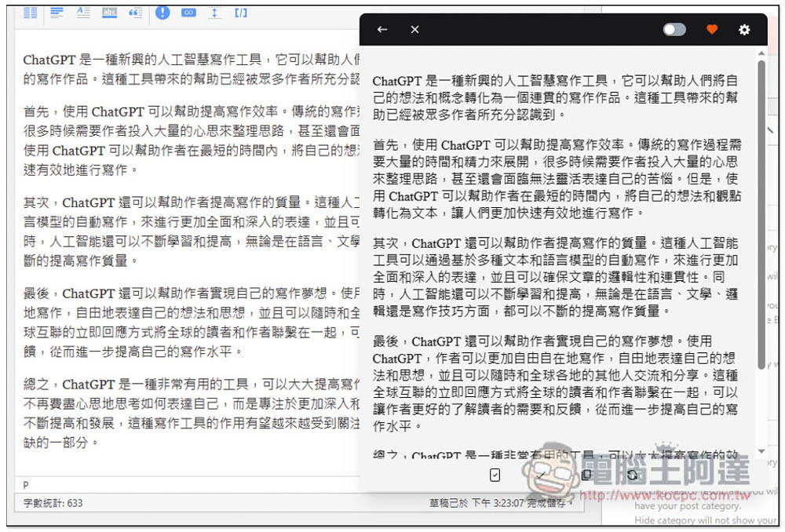This screenshot has width=785, height=532.
Task: Click the orange heart icon
Action: click(712, 30)
